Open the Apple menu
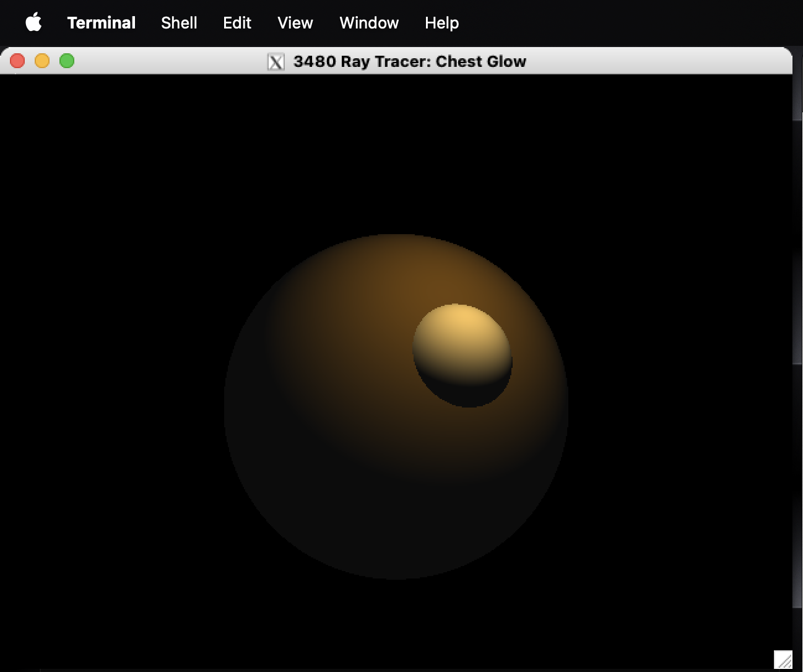Image resolution: width=803 pixels, height=672 pixels. click(33, 23)
